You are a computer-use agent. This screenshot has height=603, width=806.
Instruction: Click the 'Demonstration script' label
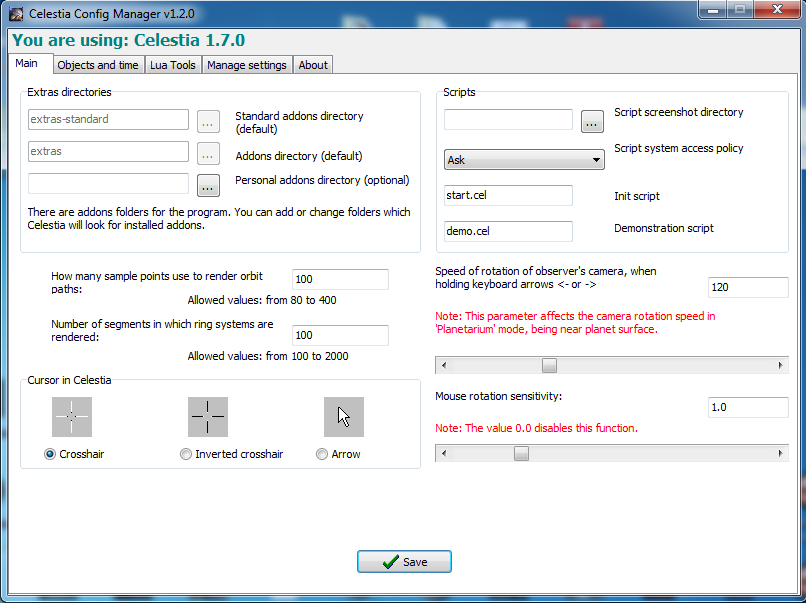pyautogui.click(x=664, y=228)
